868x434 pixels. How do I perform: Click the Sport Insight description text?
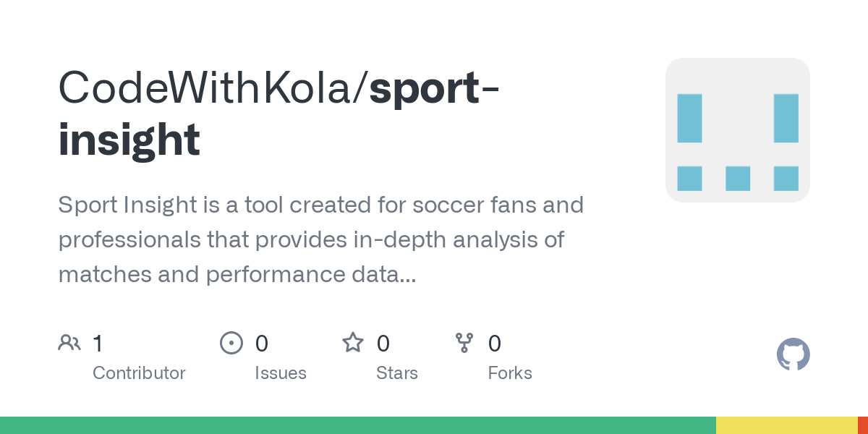(321, 239)
